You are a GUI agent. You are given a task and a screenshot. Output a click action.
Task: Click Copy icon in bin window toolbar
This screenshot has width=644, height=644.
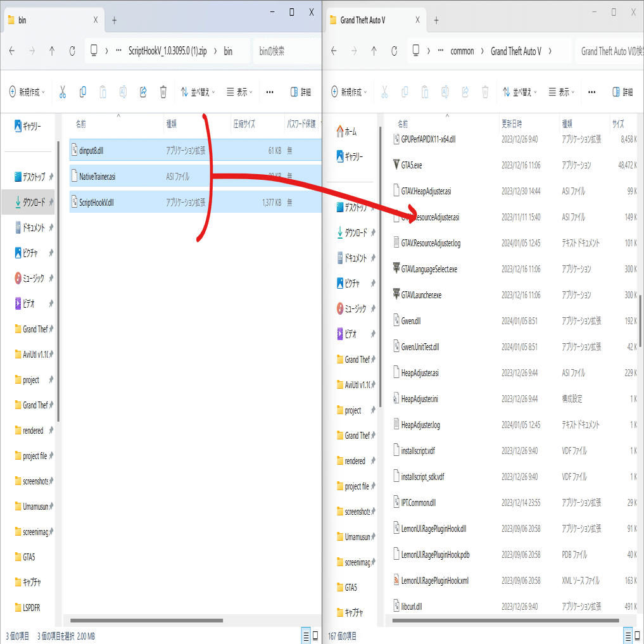(82, 92)
